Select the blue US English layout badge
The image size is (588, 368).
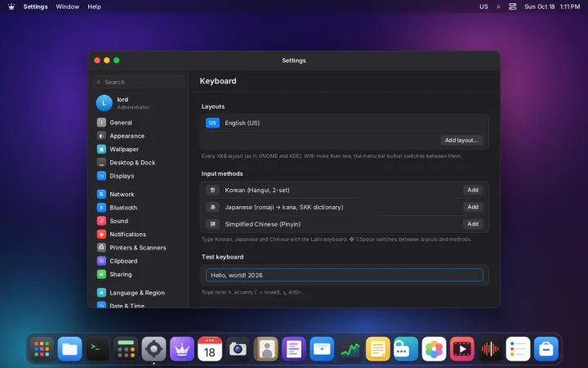[x=212, y=123]
